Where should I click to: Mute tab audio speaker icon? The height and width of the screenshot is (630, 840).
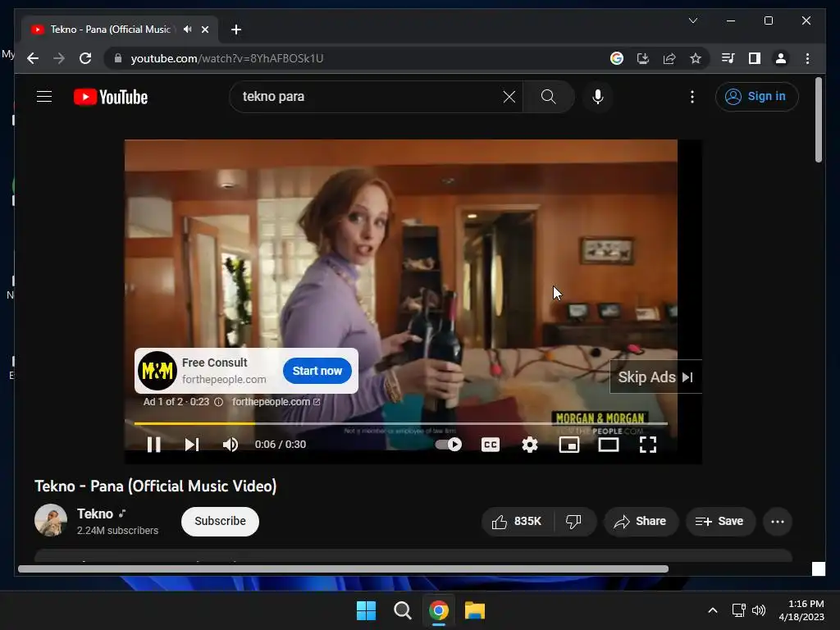pyautogui.click(x=187, y=30)
